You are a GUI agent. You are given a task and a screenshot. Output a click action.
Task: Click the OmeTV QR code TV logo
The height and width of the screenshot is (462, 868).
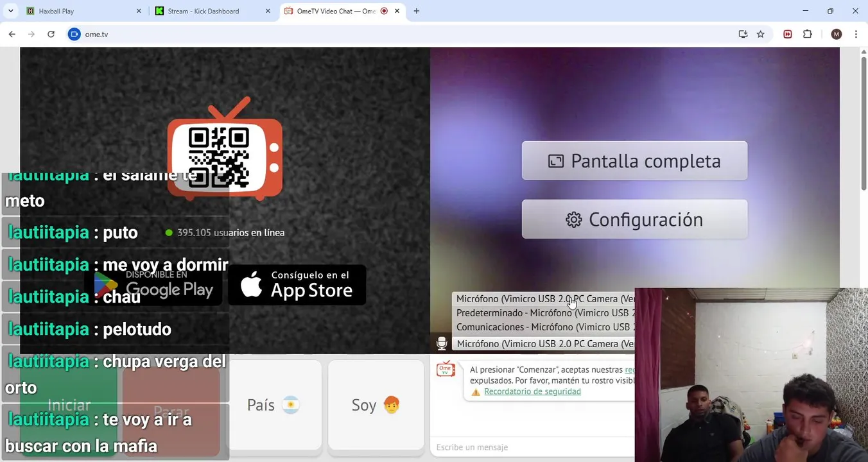pos(225,149)
